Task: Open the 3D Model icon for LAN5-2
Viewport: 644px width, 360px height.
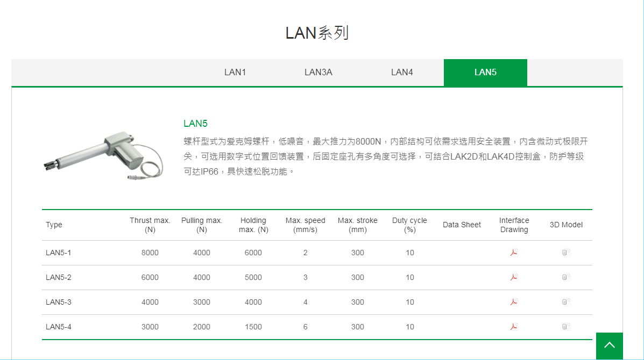Action: pos(565,277)
